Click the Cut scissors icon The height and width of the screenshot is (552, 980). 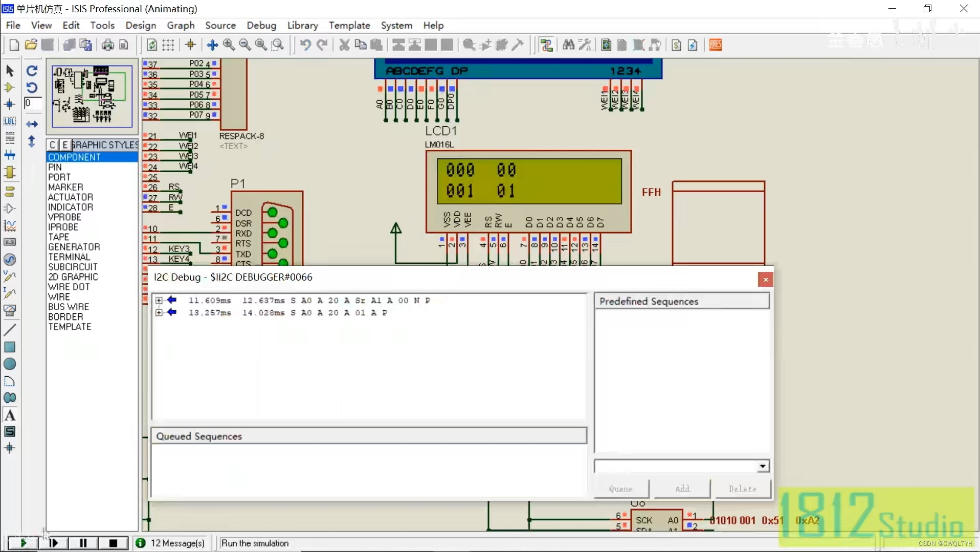tap(344, 45)
